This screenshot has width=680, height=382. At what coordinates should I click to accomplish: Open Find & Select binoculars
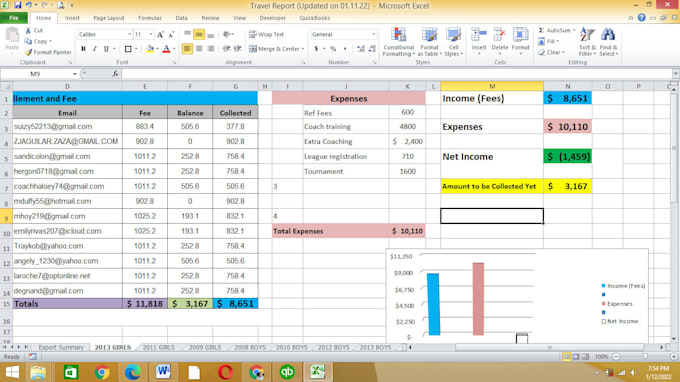608,42
